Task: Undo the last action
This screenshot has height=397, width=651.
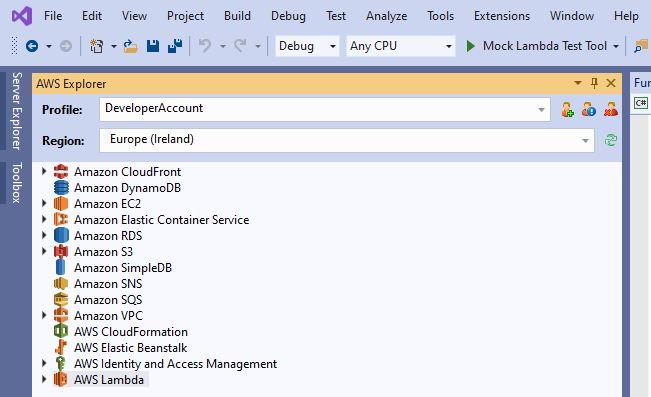Action: point(205,46)
